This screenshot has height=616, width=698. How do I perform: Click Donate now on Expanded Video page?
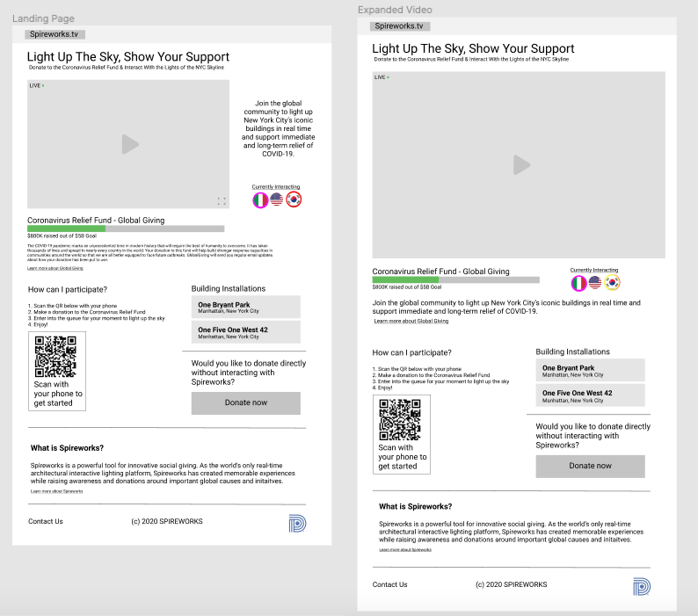coord(590,466)
